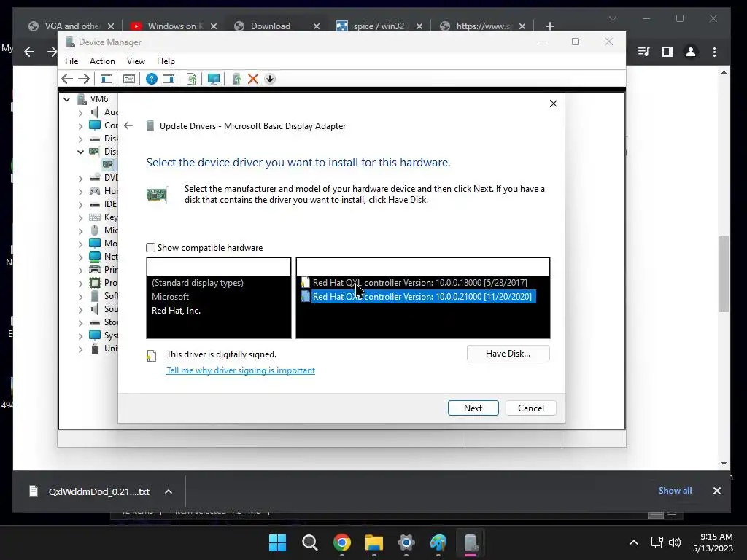Image resolution: width=747 pixels, height=560 pixels.
Task: Click Chrome media control icon
Action: [644, 52]
